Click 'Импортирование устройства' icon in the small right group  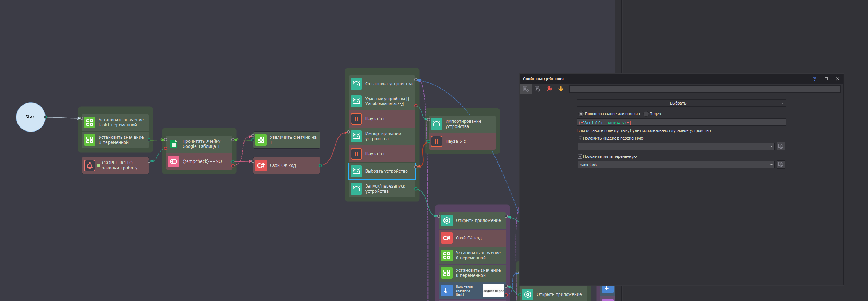[x=437, y=124]
